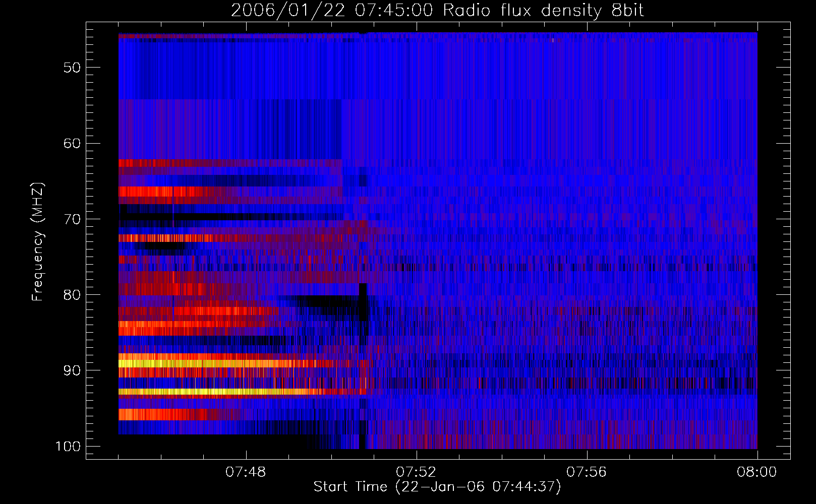Click the plot title "2006/01/22 07:45:00 Radio flux density 8bit"

[437, 10]
